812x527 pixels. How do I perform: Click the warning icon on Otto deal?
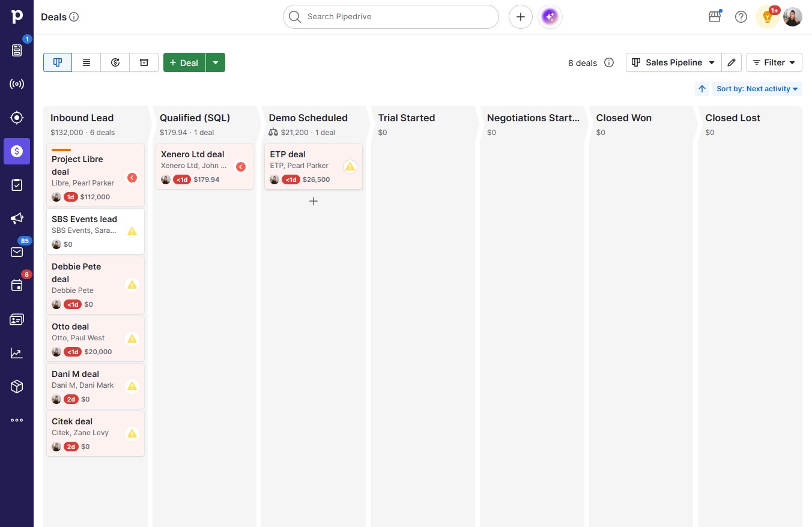click(x=132, y=339)
